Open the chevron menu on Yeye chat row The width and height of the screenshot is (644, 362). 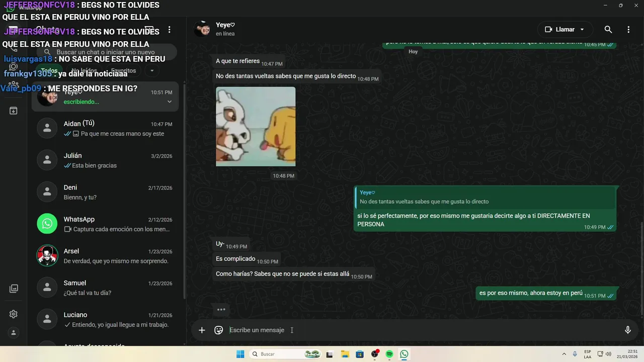tap(170, 102)
